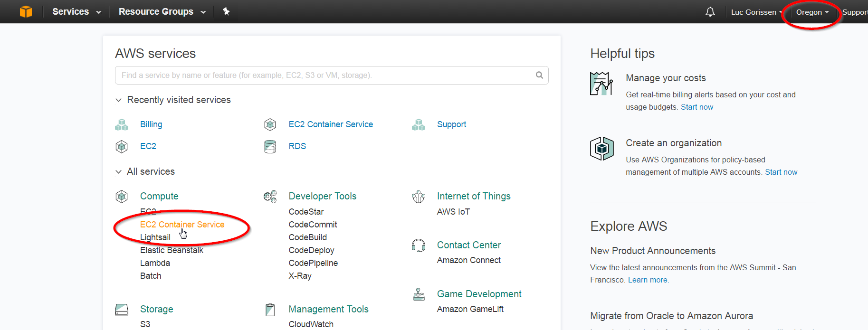868x330 pixels.
Task: Open CodePipeline under Developer Tools
Action: pos(313,263)
